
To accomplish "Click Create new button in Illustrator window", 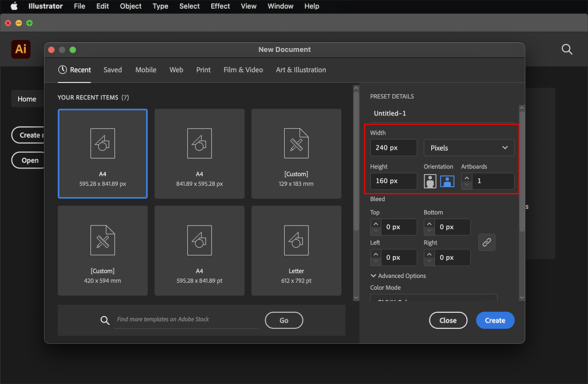I will [x=29, y=135].
